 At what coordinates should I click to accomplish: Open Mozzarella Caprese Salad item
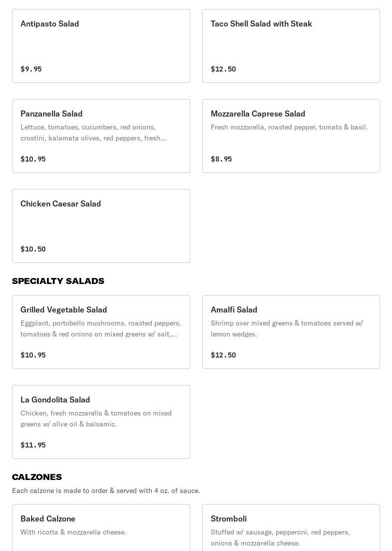tap(258, 114)
